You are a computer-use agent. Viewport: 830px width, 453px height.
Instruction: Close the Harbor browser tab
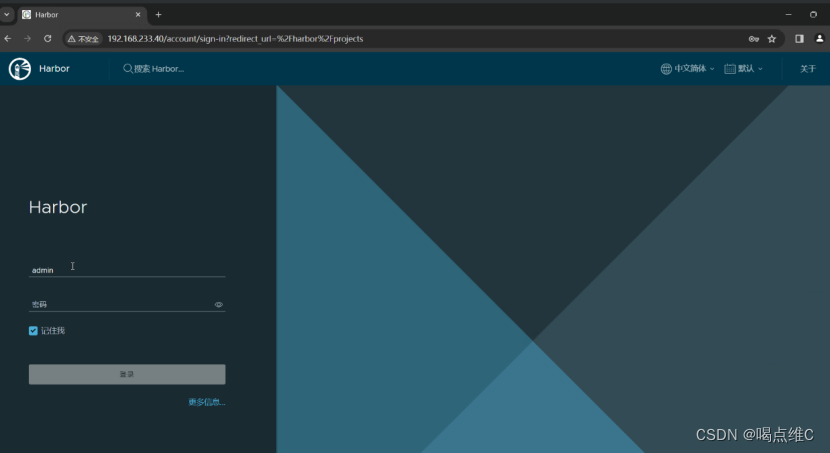(138, 15)
